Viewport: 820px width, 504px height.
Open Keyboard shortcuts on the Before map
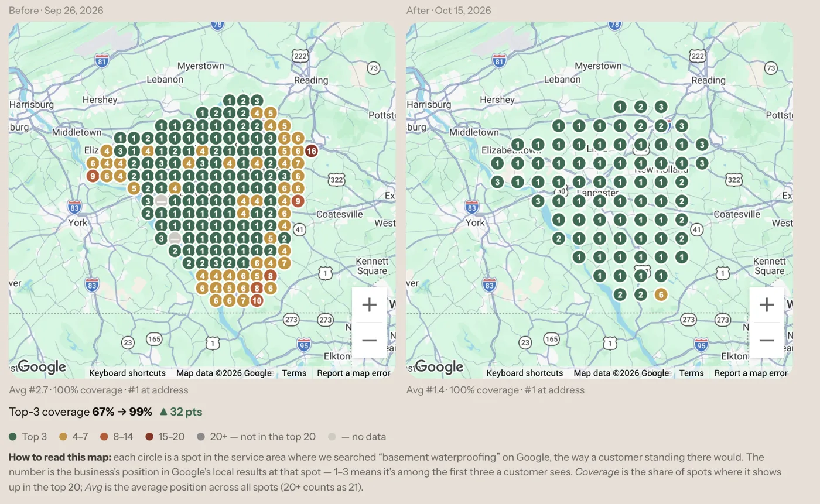(x=127, y=373)
